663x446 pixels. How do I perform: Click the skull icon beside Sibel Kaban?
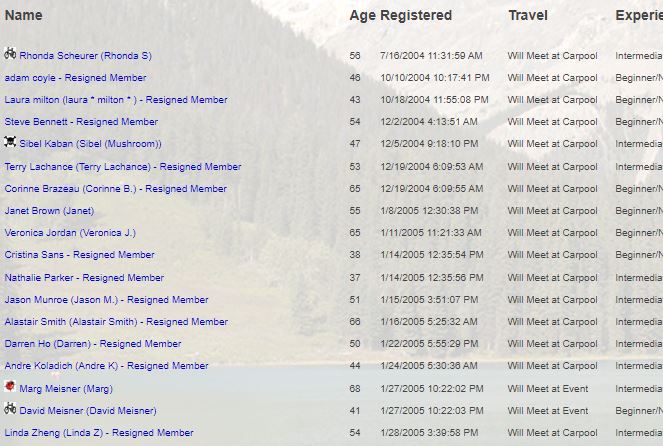(10, 142)
